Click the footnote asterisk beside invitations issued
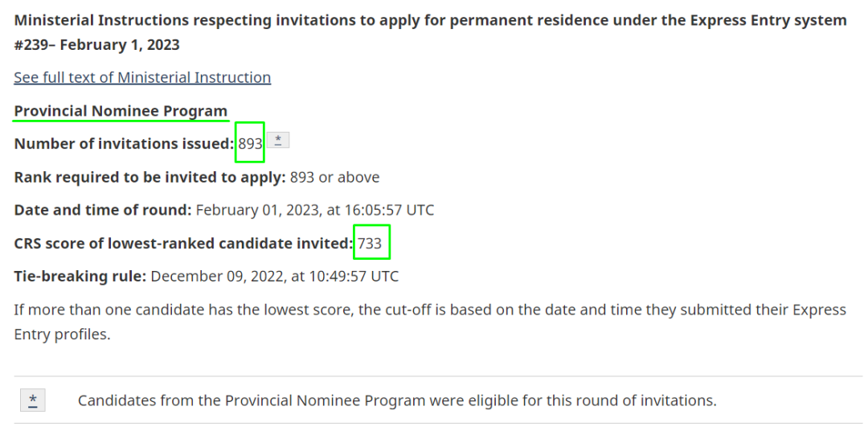This screenshot has width=868, height=431. point(277,141)
